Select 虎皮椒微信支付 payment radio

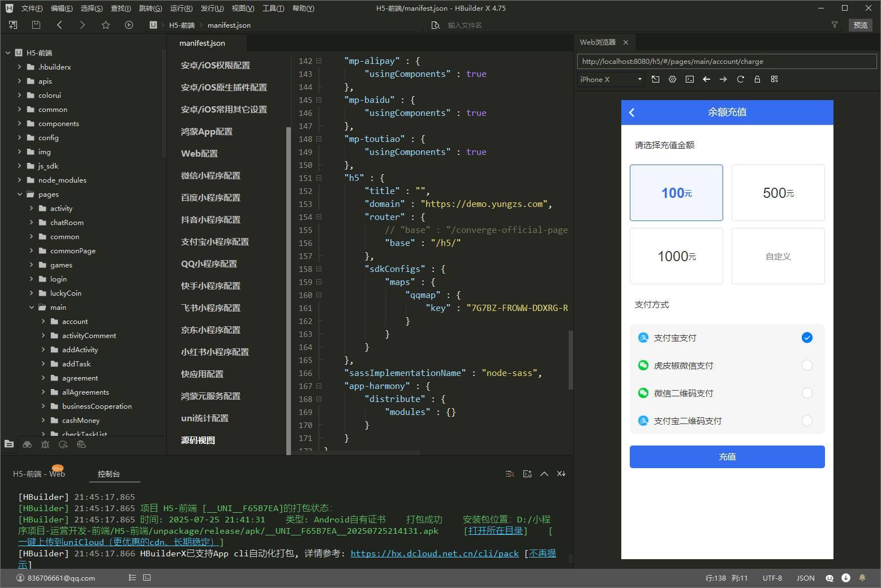tap(807, 365)
